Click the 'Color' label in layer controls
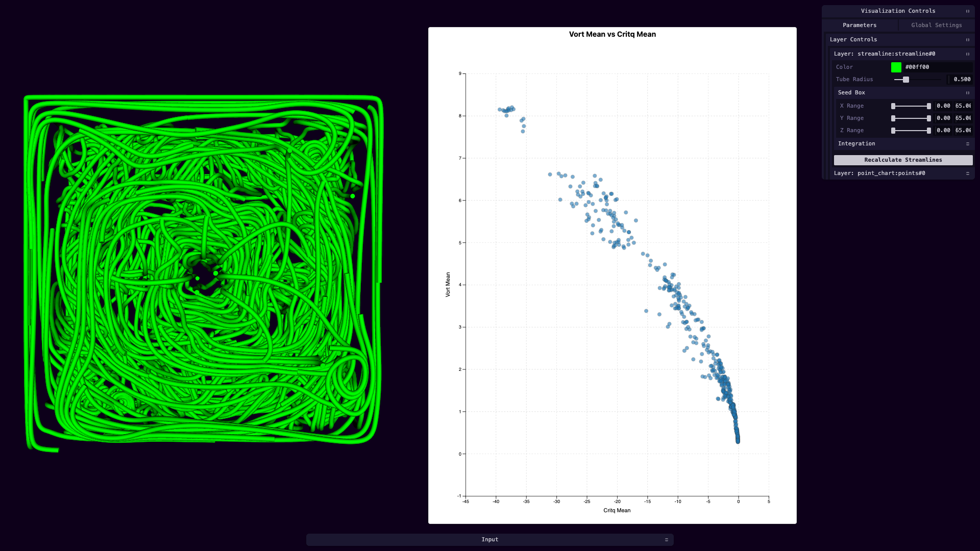 [844, 67]
